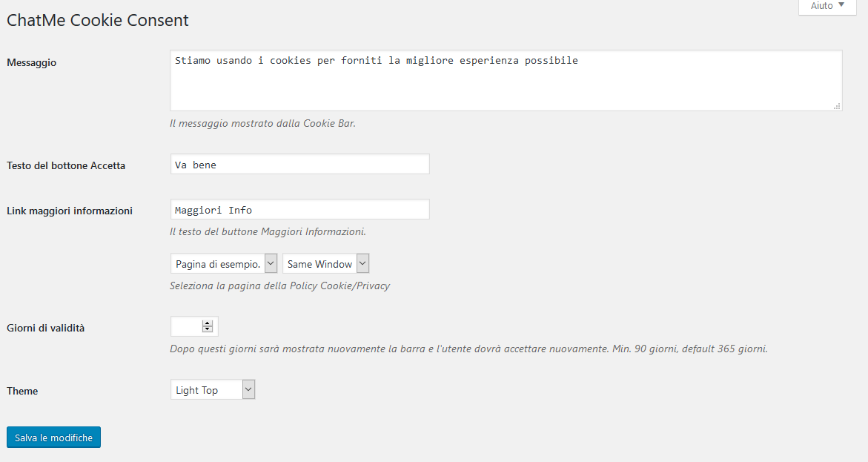The width and height of the screenshot is (868, 462).
Task: Click the Salva le modifiche button
Action: [x=53, y=437]
